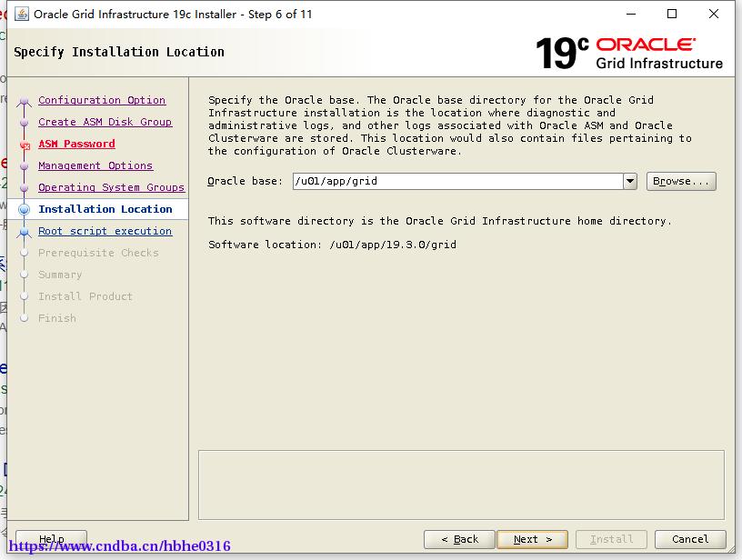The height and width of the screenshot is (560, 742).
Task: Cancel the Grid Infrastructure installation
Action: (x=690, y=539)
